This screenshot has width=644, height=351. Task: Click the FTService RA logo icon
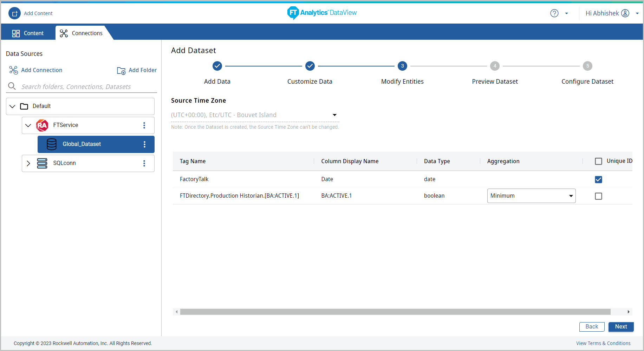click(42, 125)
